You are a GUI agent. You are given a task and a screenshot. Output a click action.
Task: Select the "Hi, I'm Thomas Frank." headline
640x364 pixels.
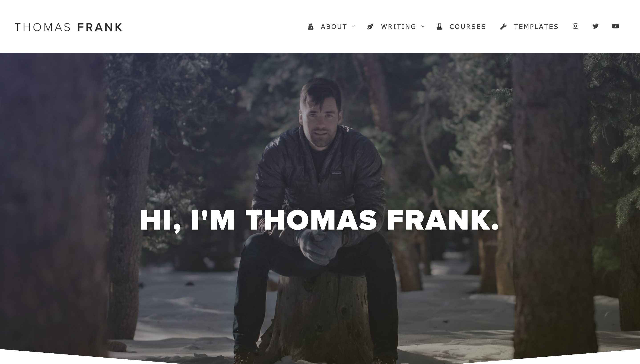coord(319,220)
